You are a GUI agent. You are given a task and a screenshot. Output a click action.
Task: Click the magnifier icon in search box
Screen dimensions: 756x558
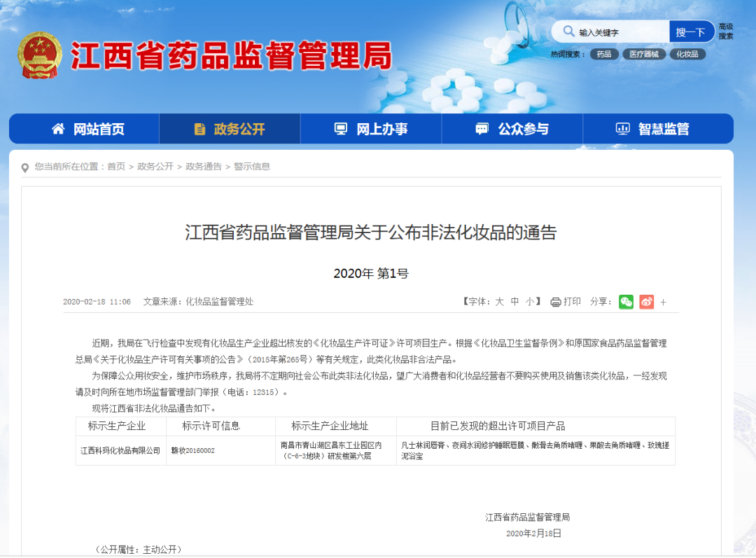[567, 32]
